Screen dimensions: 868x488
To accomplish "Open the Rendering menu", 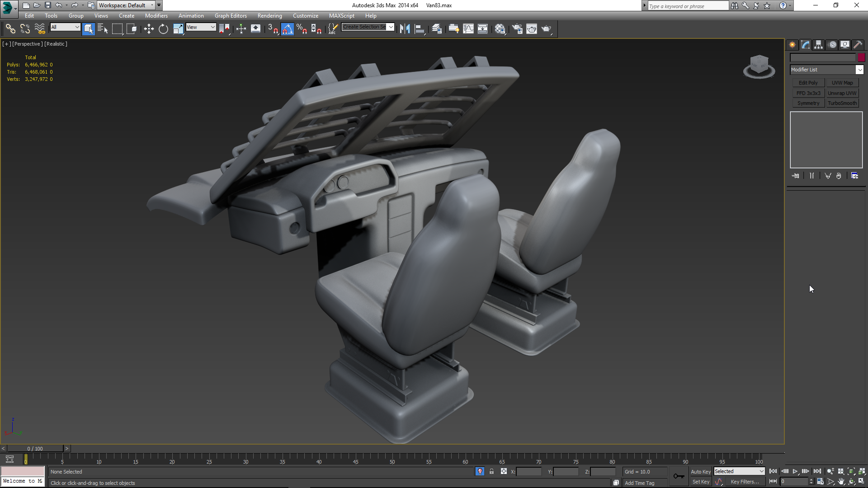I will pyautogui.click(x=269, y=16).
